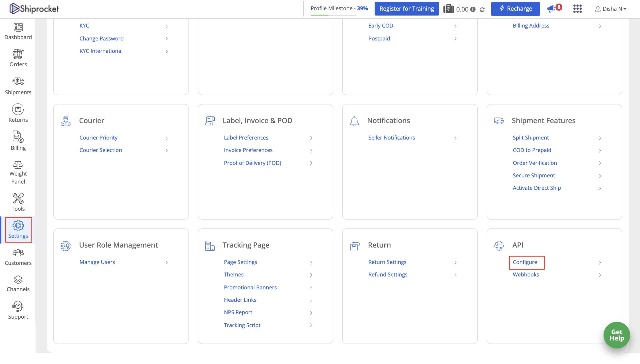
Task: Open the wallet balance icon
Action: tap(449, 9)
